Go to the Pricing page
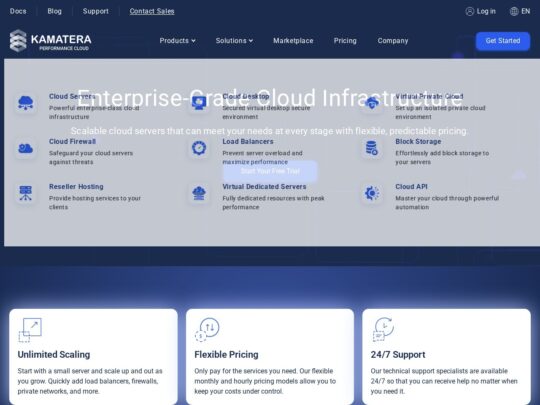Viewport: 540px width, 405px height. (345, 41)
